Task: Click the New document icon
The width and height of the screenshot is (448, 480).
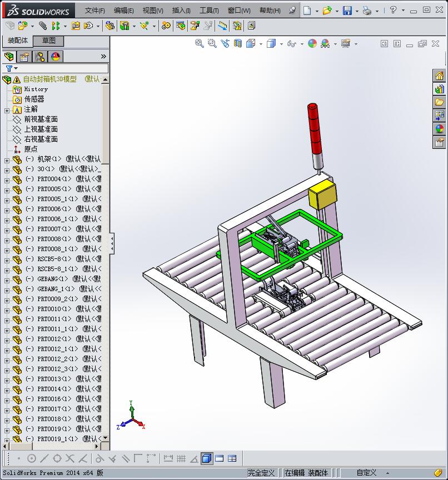Action: [307, 11]
